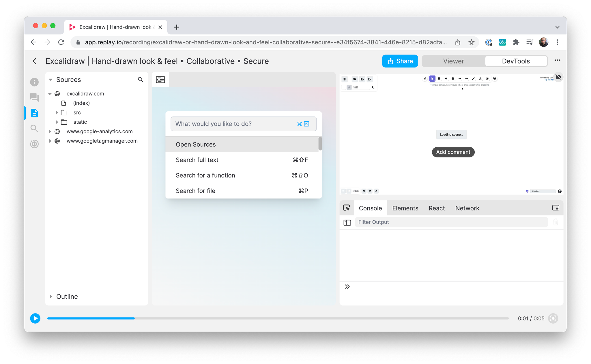Open the Chrome profile avatar
The height and width of the screenshot is (364, 591).
point(544,42)
